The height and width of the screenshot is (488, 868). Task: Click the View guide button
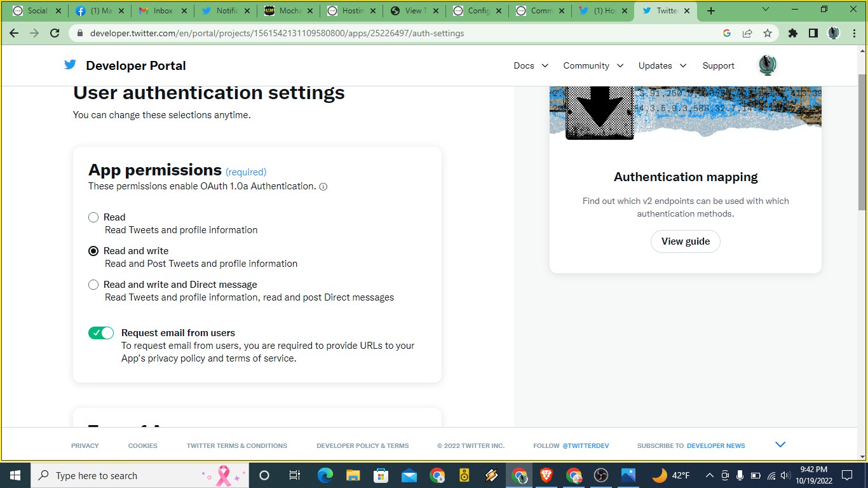[x=685, y=241]
